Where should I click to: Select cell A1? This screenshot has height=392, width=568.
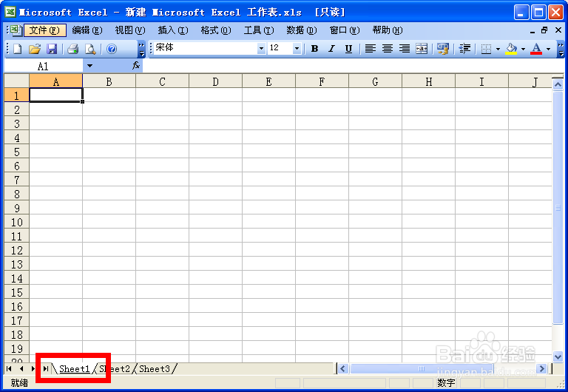click(x=55, y=95)
